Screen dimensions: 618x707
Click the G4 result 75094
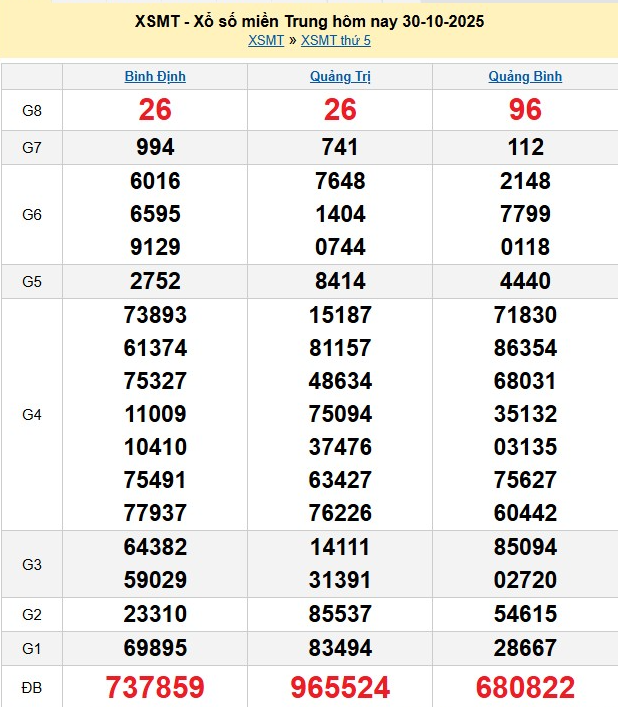340,414
